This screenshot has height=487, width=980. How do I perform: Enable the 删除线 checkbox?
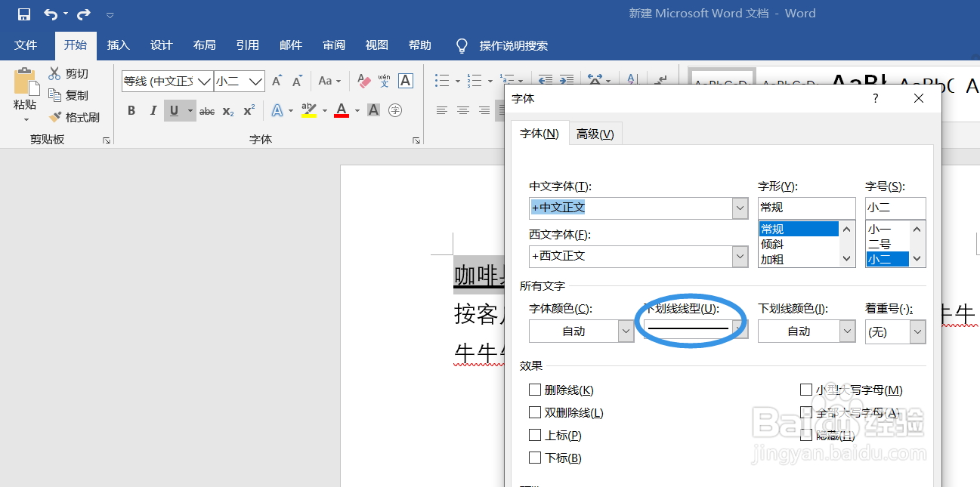[533, 390]
